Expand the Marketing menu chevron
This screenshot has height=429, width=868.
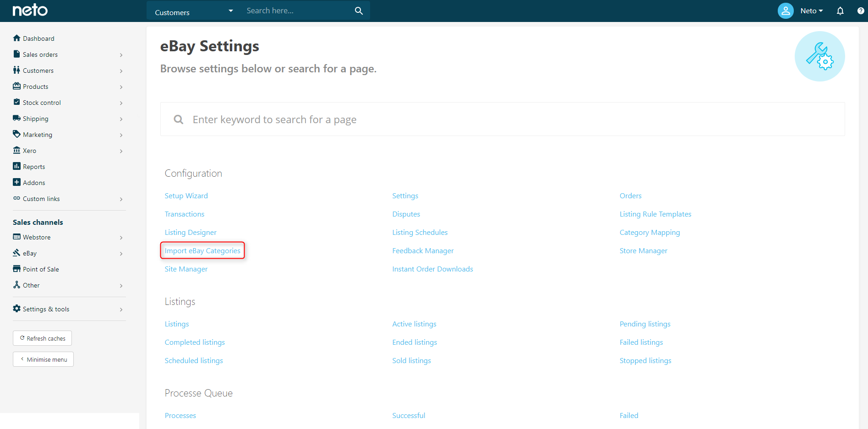pyautogui.click(x=121, y=135)
